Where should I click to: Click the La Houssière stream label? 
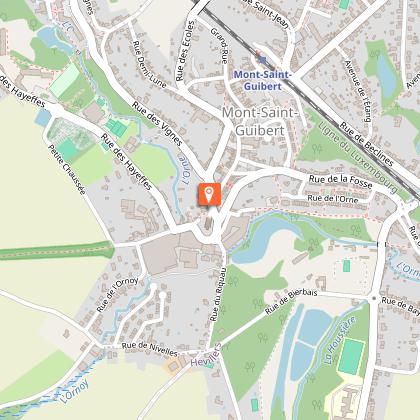tap(340, 340)
